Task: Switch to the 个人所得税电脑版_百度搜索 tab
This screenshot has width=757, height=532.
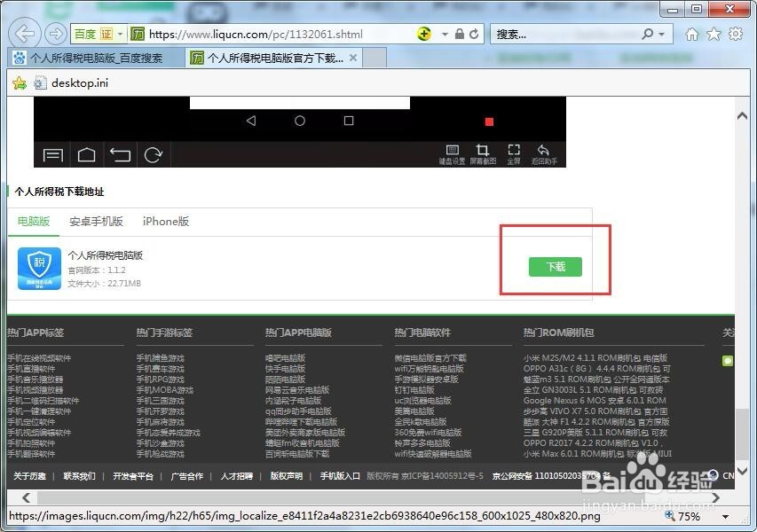Action: [x=96, y=59]
